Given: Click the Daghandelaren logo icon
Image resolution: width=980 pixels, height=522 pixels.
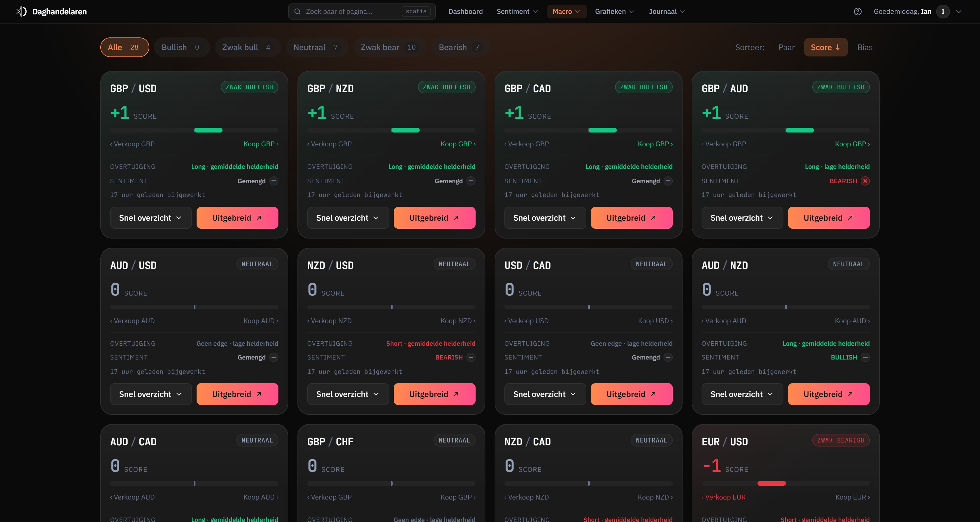Looking at the screenshot, I should [x=21, y=12].
